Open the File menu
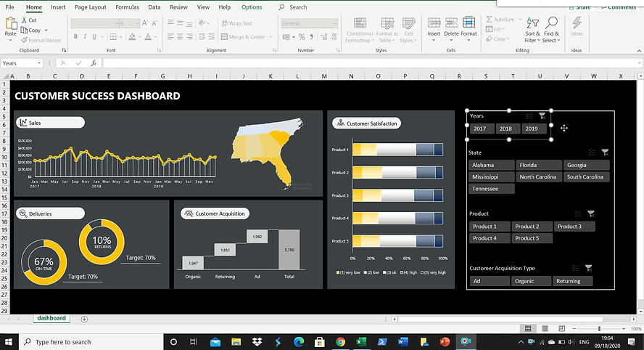The height and width of the screenshot is (350, 644). (9, 7)
